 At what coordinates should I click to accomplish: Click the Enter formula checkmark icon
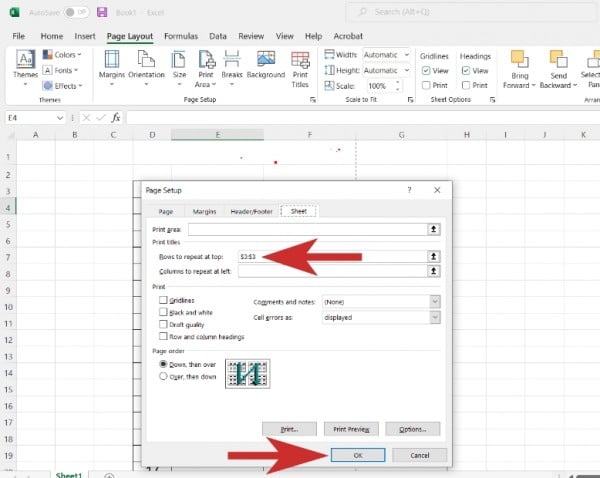101,118
